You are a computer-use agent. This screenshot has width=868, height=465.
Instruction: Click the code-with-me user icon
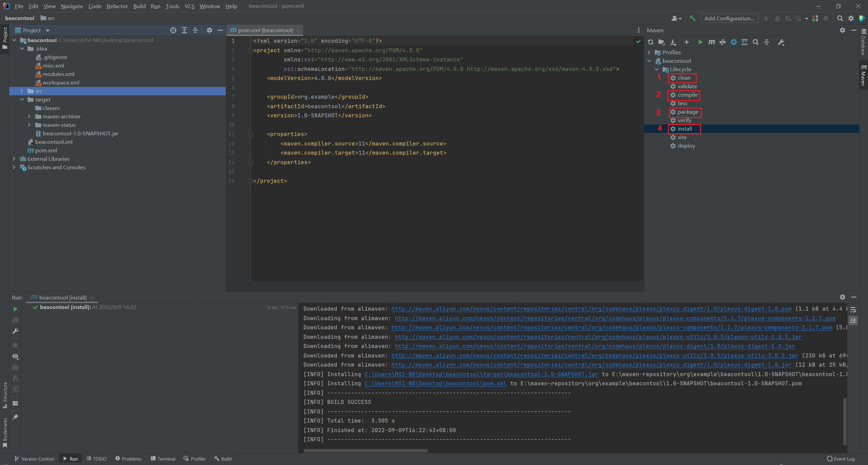pyautogui.click(x=676, y=18)
